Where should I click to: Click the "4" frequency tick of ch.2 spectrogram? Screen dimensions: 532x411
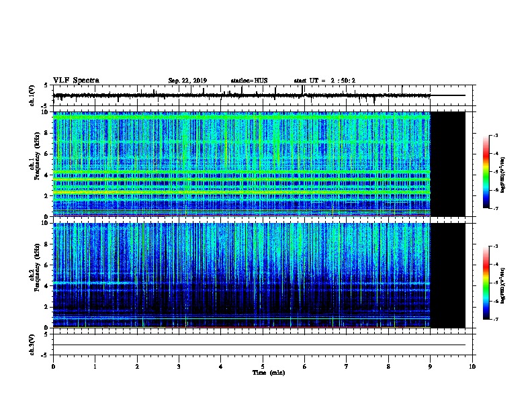point(46,286)
